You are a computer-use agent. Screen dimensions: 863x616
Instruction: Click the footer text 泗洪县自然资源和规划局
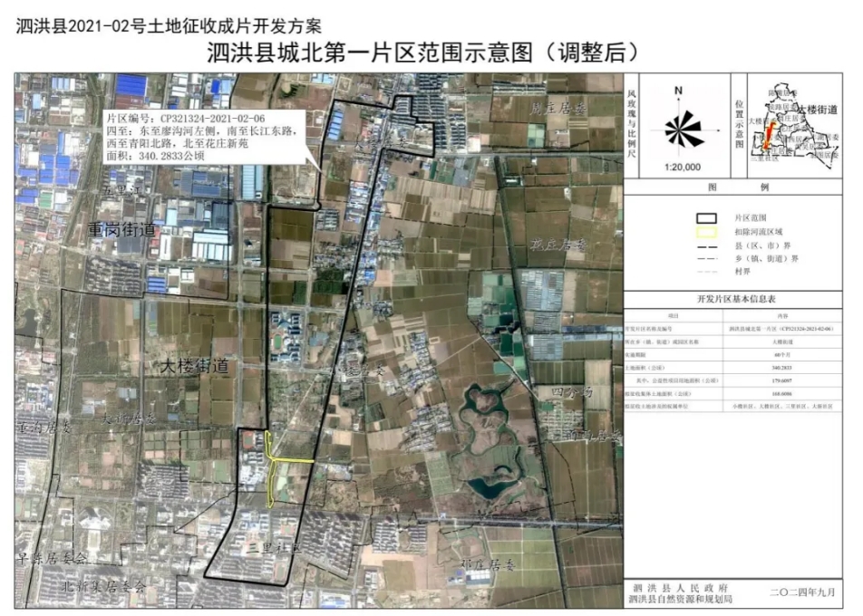coord(680,600)
